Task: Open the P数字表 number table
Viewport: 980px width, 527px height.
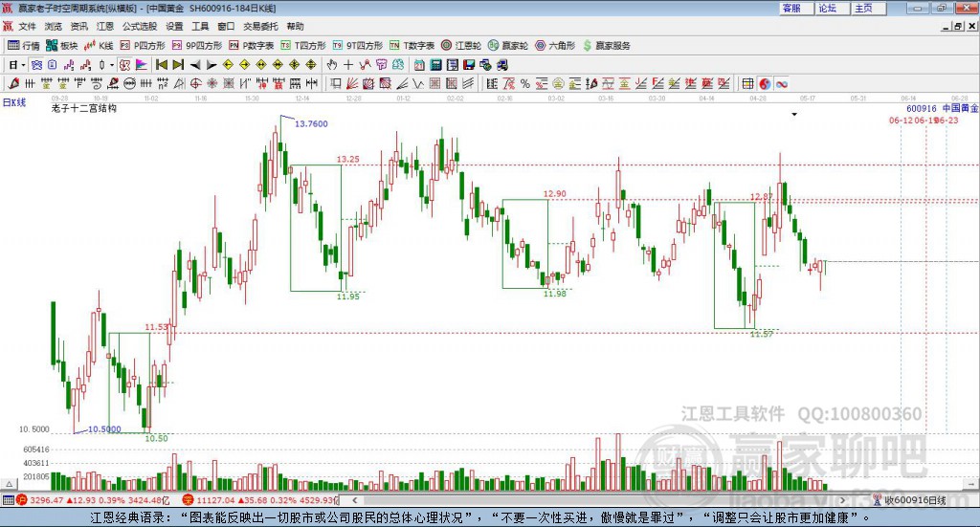Action: point(252,46)
